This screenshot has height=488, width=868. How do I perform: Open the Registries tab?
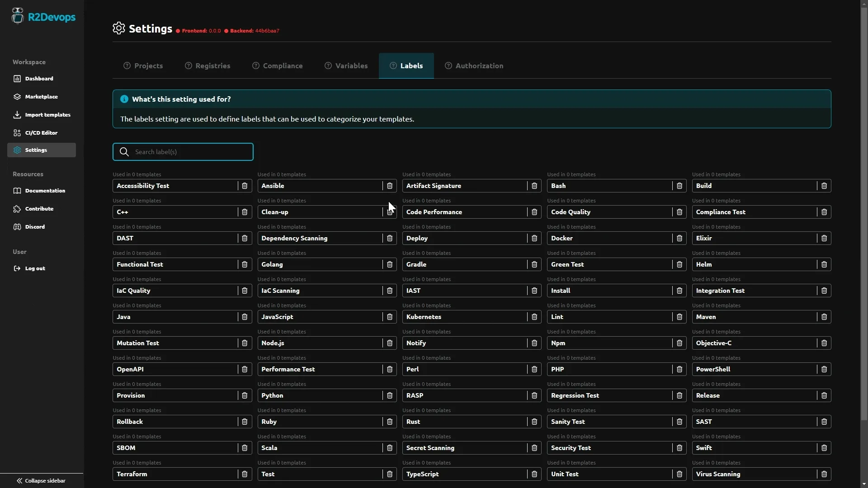click(x=207, y=66)
